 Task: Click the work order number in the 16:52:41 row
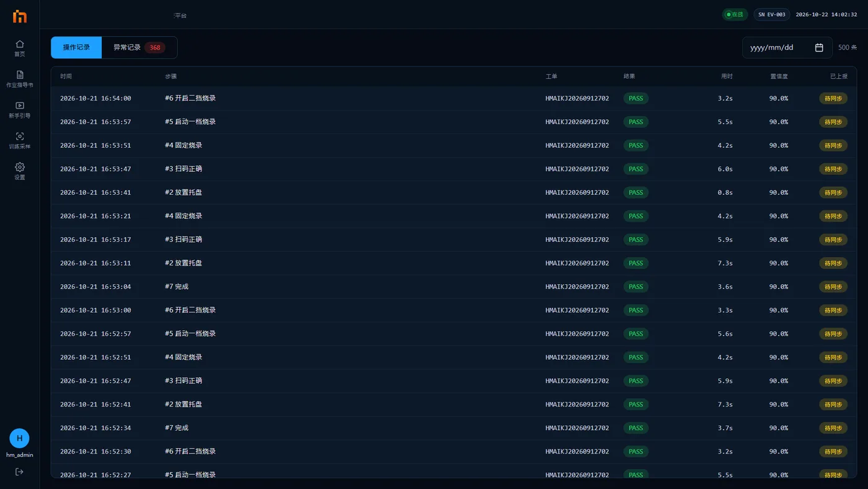coord(577,405)
